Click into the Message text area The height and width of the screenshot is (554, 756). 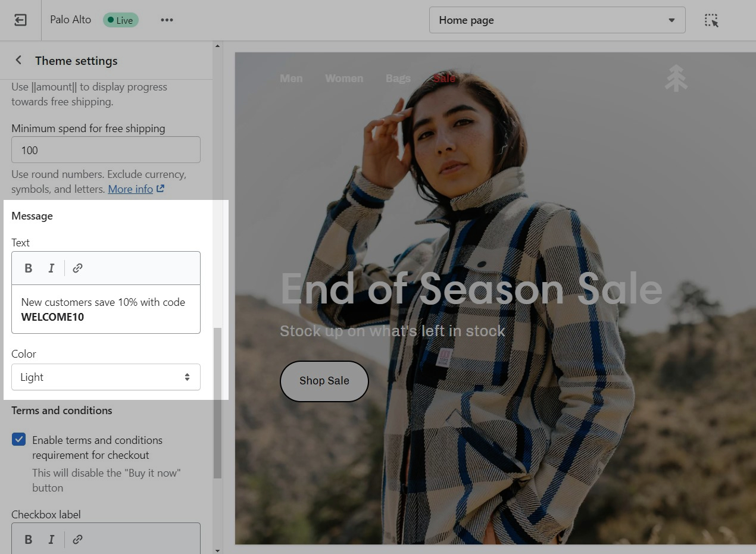106,309
